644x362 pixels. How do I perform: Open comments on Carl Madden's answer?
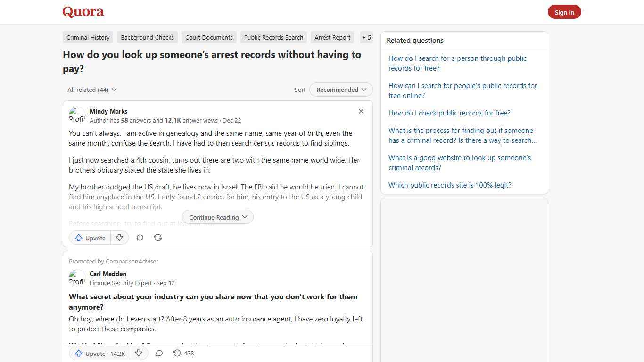point(159,353)
